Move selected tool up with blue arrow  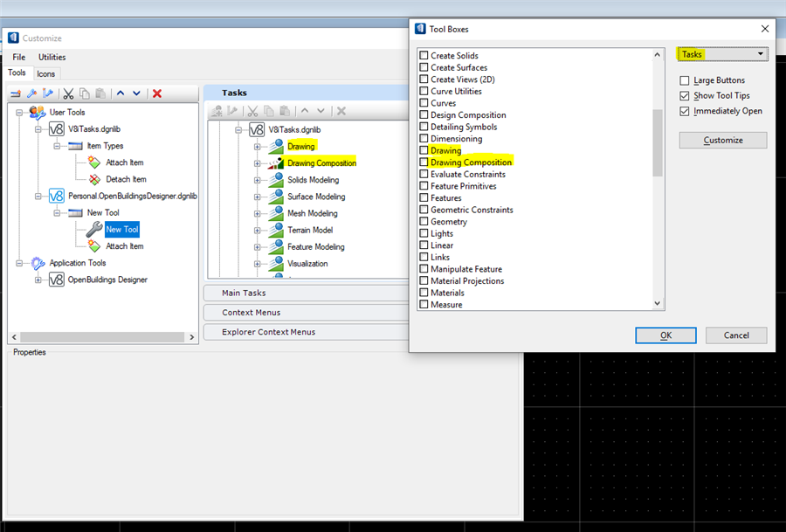pos(121,93)
